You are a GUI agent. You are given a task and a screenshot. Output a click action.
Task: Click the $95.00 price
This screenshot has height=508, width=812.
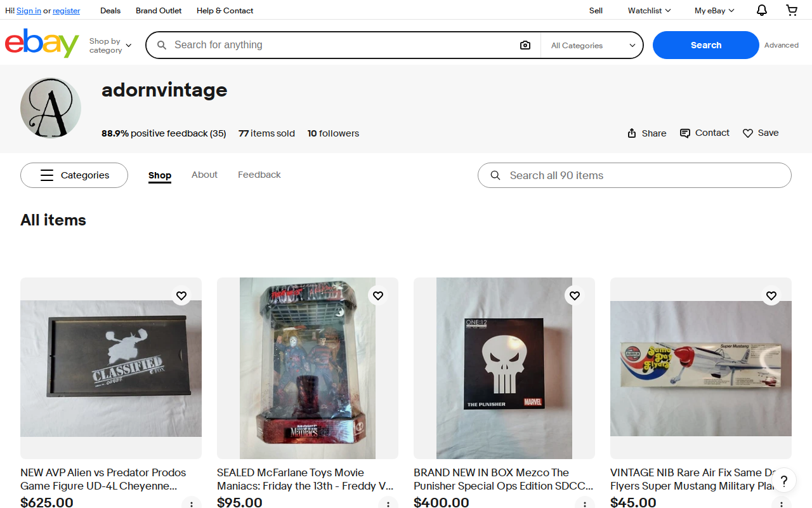coord(240,502)
